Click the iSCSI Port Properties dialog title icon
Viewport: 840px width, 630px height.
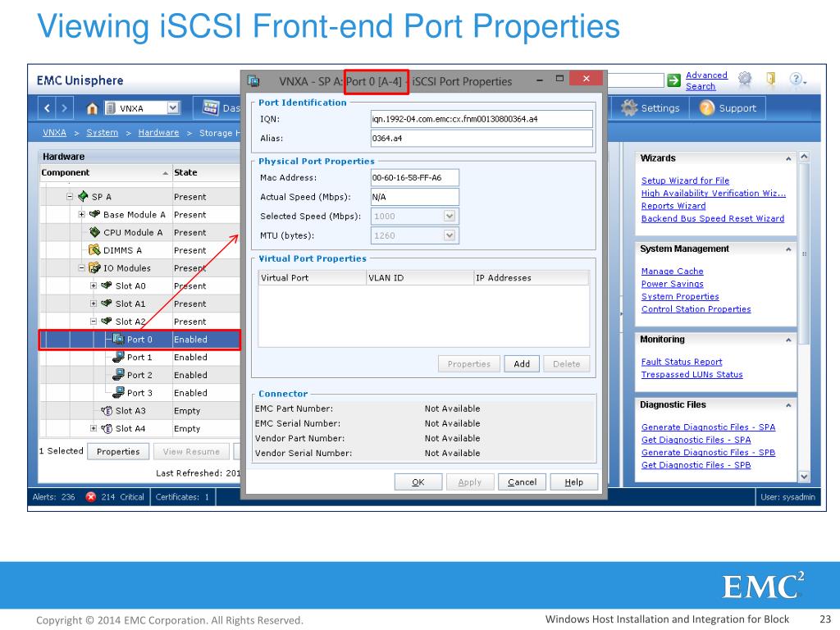(x=253, y=81)
